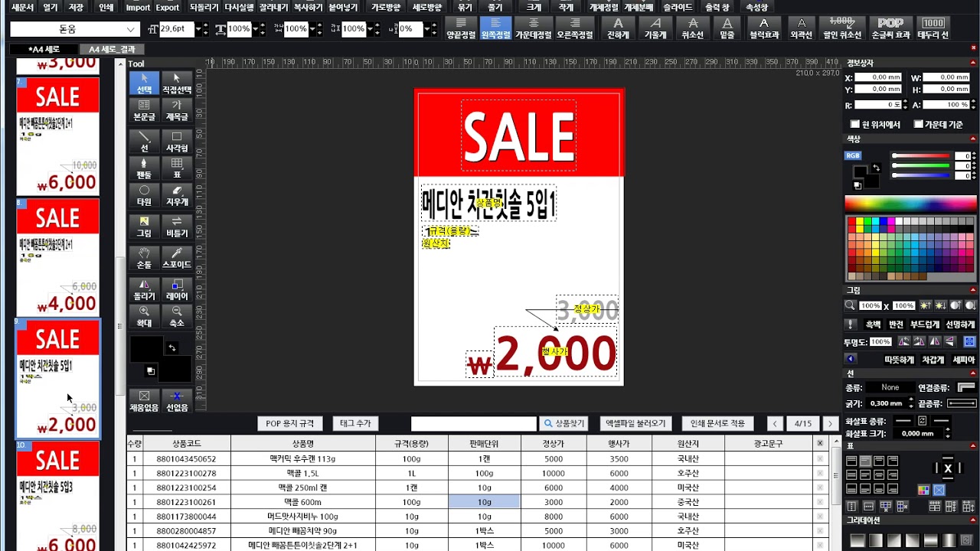Click the 인쇄 문서로 적용 button
The image size is (980, 551).
point(717,423)
